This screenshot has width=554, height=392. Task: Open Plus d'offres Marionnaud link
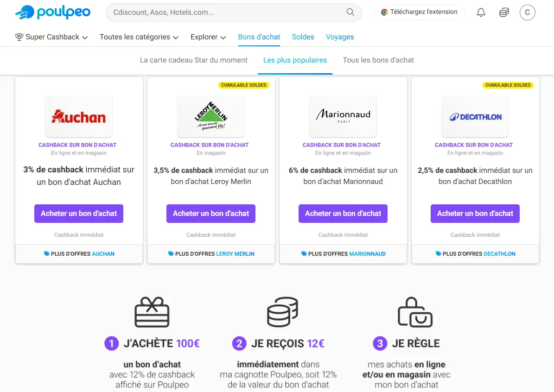pyautogui.click(x=344, y=253)
